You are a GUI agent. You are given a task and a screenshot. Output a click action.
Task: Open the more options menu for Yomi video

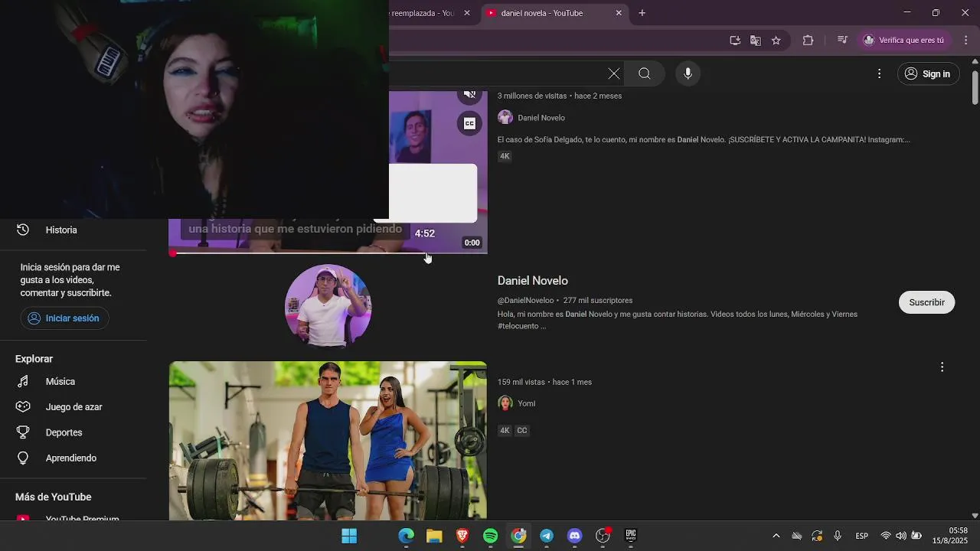pos(942,367)
